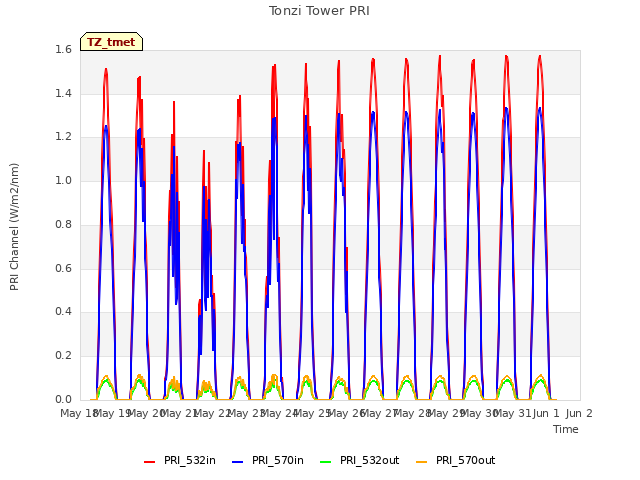Click the May 18 x-axis tick label

pos(78,413)
